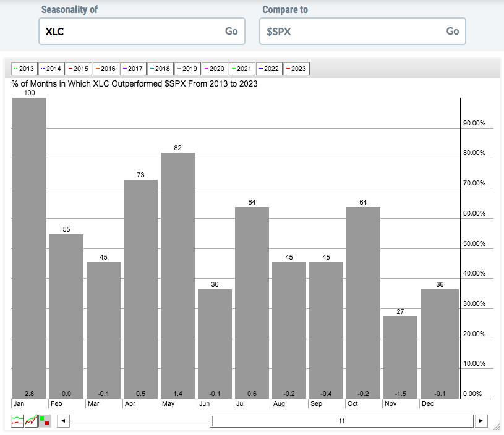
Task: Click the November bar labeled 27
Action: 400,357
